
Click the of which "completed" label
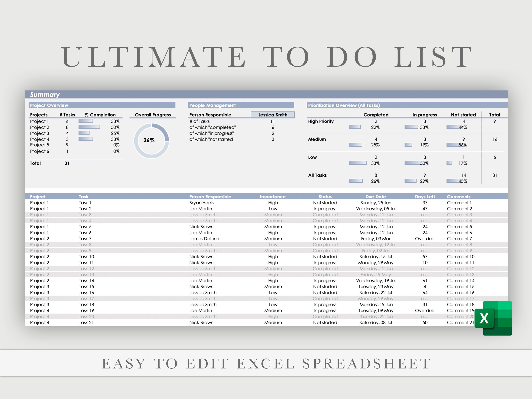[212, 127]
